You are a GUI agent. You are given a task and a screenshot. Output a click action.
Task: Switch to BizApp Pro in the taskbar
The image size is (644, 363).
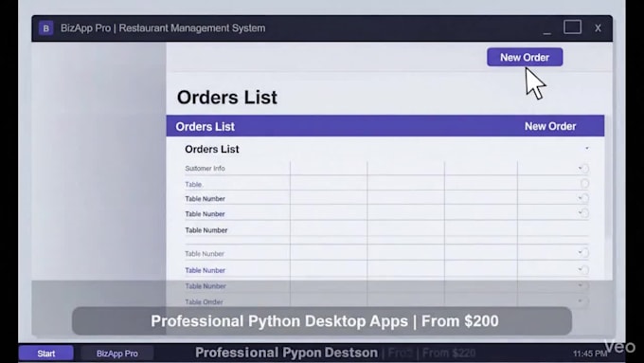(x=117, y=354)
